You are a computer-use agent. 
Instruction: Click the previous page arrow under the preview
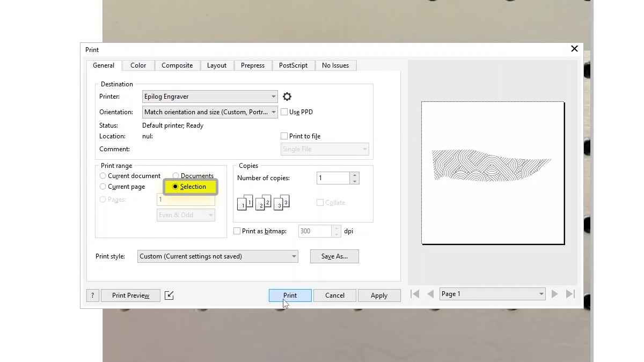(430, 293)
